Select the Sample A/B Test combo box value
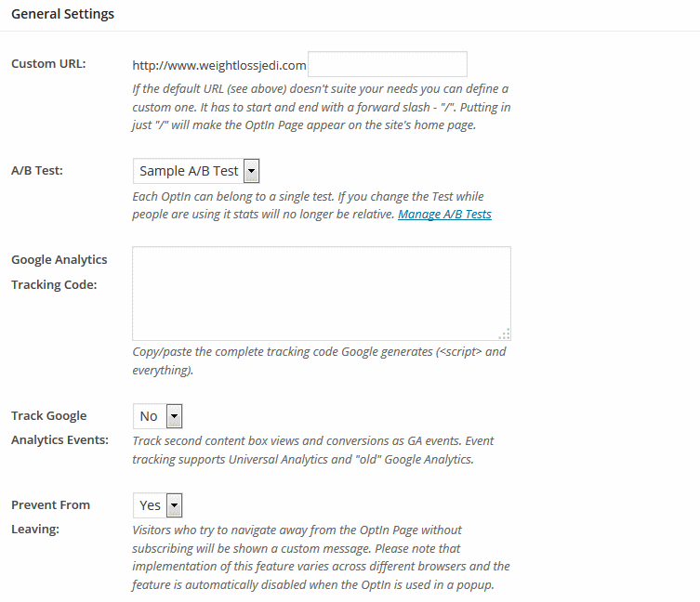This screenshot has width=700, height=602. [x=189, y=171]
